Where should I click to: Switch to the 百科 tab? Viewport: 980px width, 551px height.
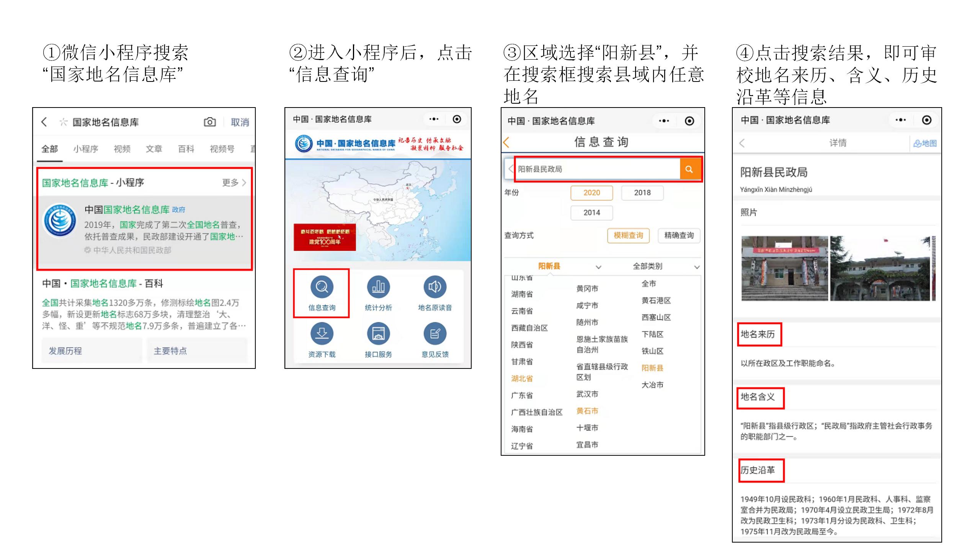tap(186, 149)
